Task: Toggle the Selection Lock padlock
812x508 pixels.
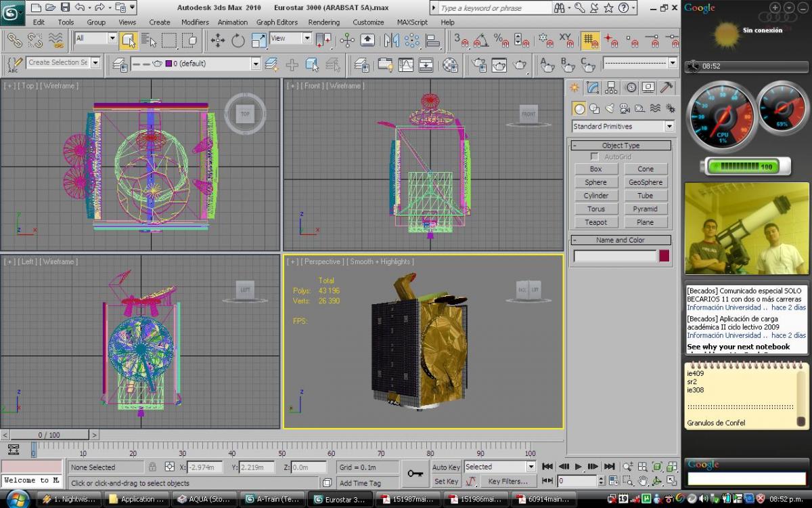Action: tap(153, 467)
